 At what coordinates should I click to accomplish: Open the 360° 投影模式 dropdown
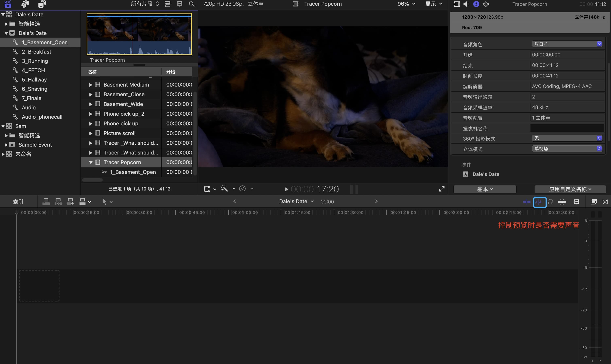(567, 138)
